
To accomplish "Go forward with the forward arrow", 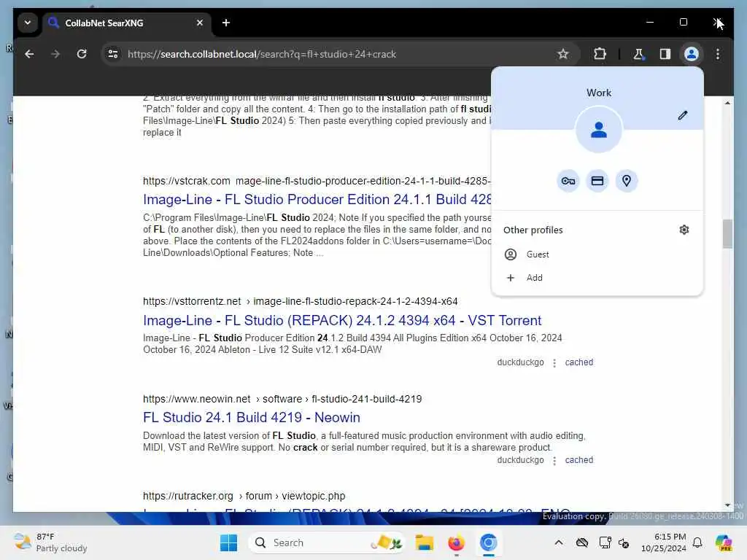I will [x=55, y=54].
